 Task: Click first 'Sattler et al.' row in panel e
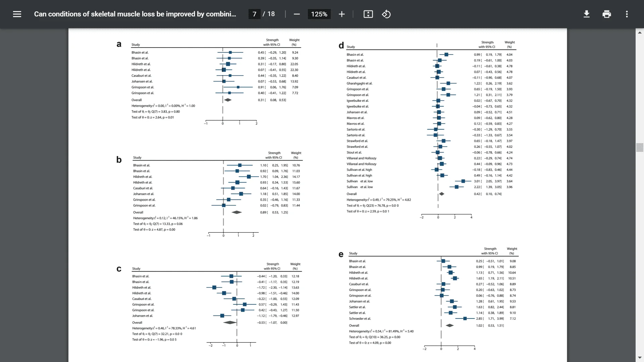click(x=432, y=307)
